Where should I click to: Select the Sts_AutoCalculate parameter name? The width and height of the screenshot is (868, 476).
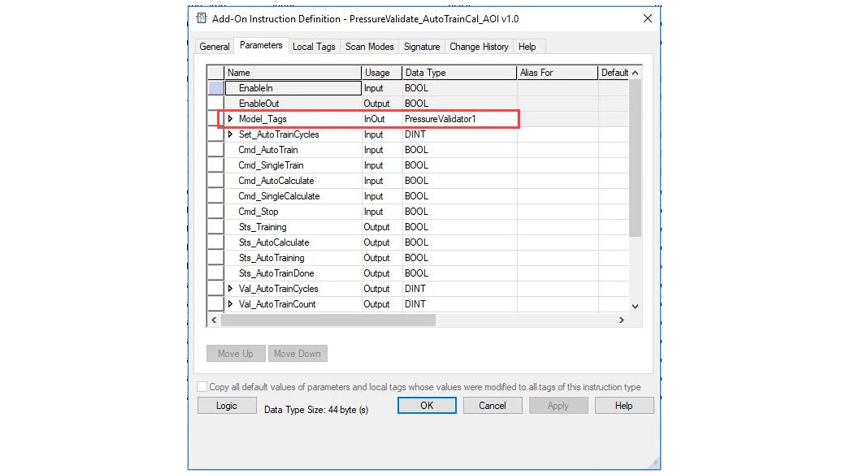pyautogui.click(x=274, y=242)
